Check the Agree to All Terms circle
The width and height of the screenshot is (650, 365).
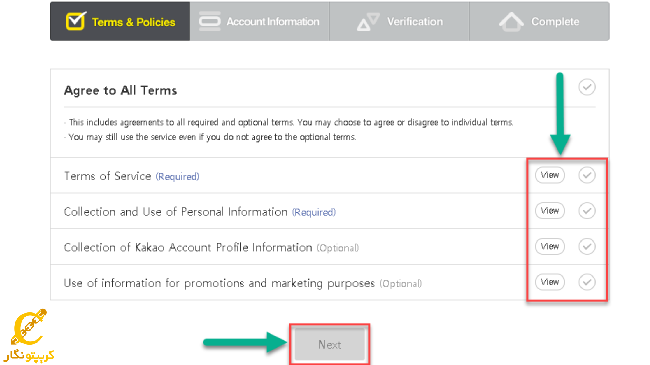tap(587, 87)
